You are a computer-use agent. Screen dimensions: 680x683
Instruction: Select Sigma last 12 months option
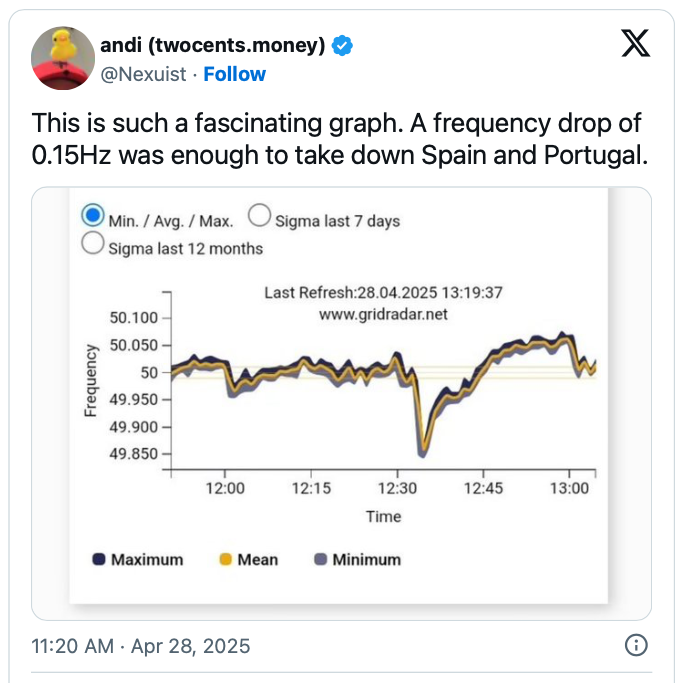point(94,246)
